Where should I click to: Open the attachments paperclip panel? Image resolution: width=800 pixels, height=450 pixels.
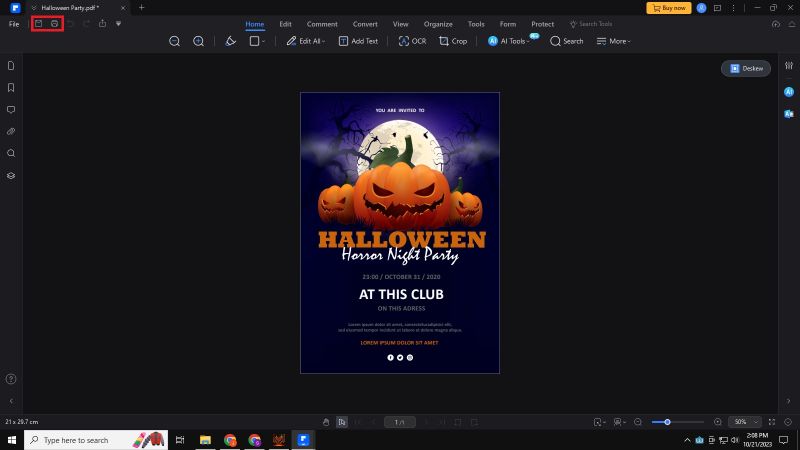coord(11,132)
